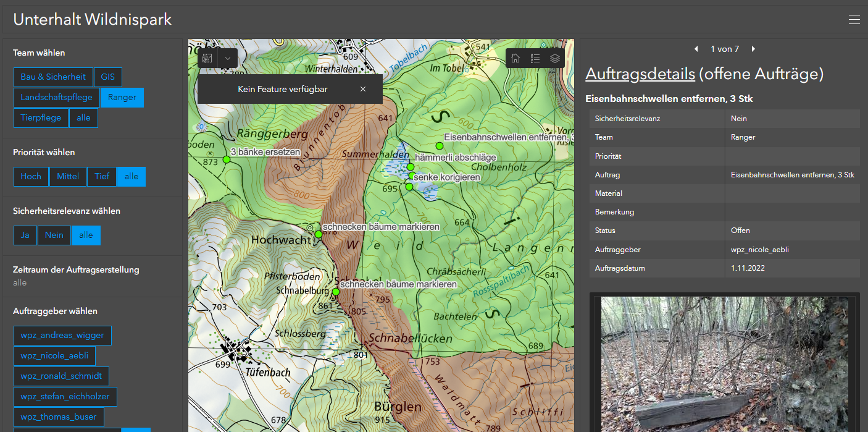Viewport: 868px width, 432px height.
Task: Choose 'Ja' for Sicherheitsrelevanz
Action: [x=25, y=235]
